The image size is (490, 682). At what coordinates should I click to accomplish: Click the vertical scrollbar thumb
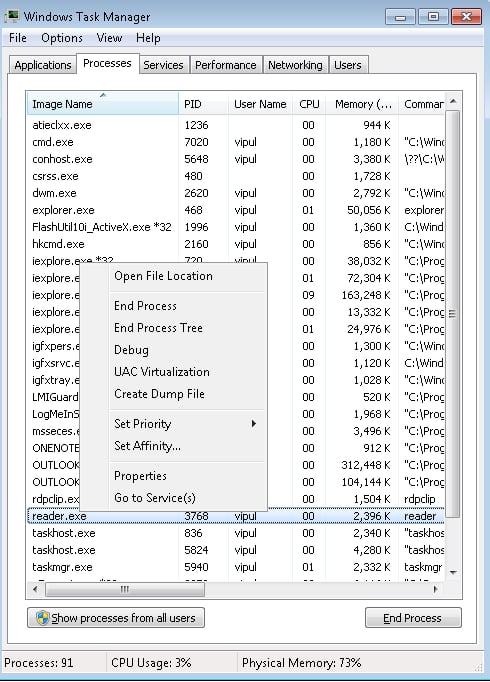[453, 313]
